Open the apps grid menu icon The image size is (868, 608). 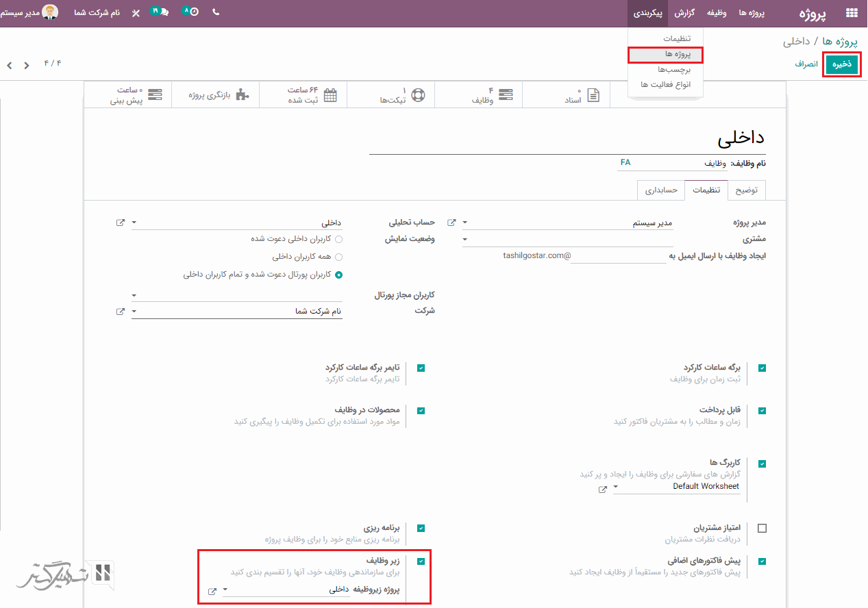pyautogui.click(x=852, y=13)
